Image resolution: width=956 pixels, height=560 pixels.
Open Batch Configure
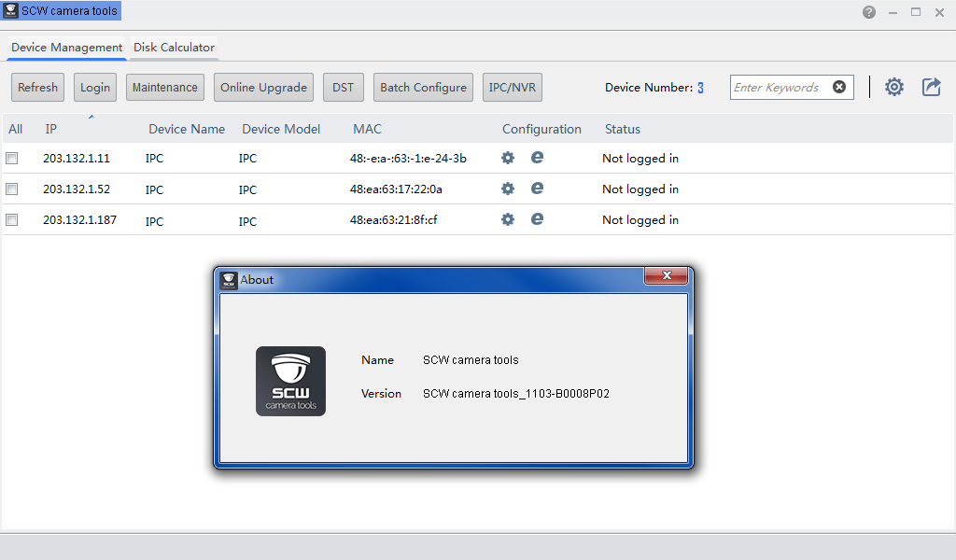coord(423,87)
